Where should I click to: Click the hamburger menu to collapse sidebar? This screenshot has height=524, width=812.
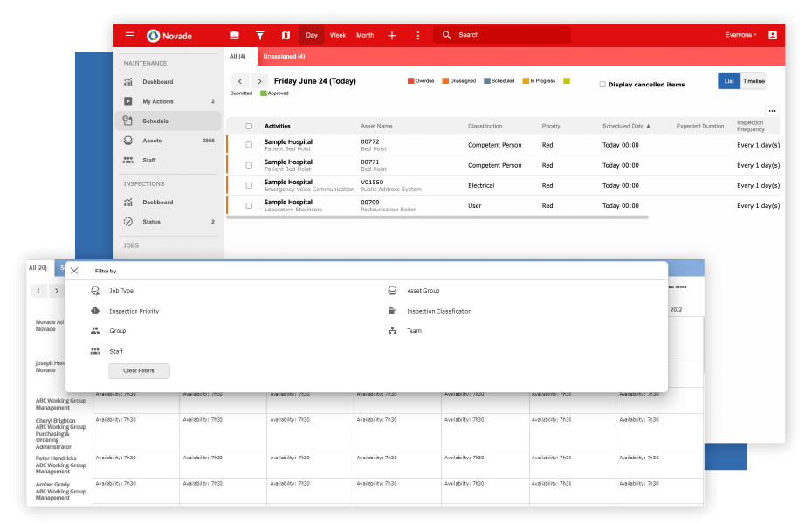(x=129, y=35)
